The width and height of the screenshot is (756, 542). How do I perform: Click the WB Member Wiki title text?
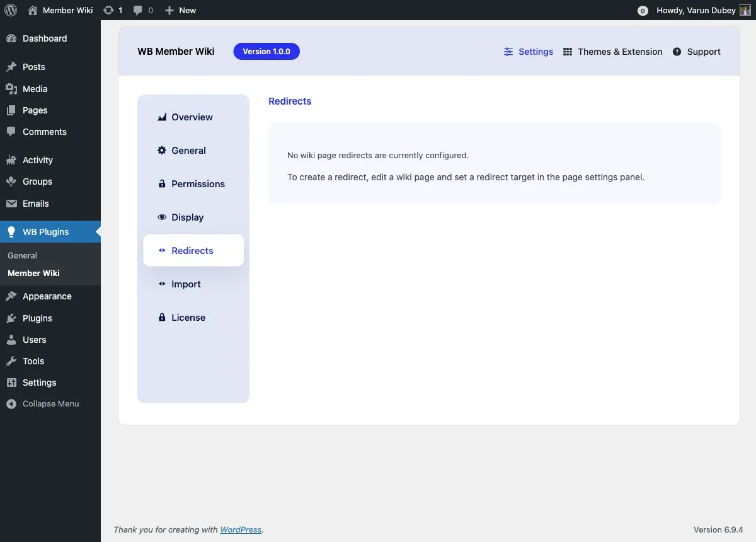176,52
